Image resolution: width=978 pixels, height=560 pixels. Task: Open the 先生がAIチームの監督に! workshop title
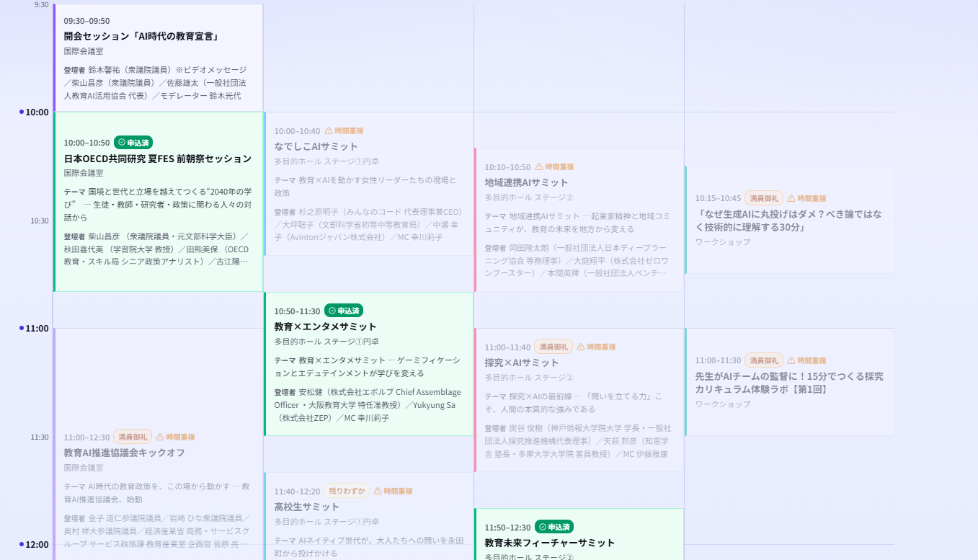(x=788, y=383)
